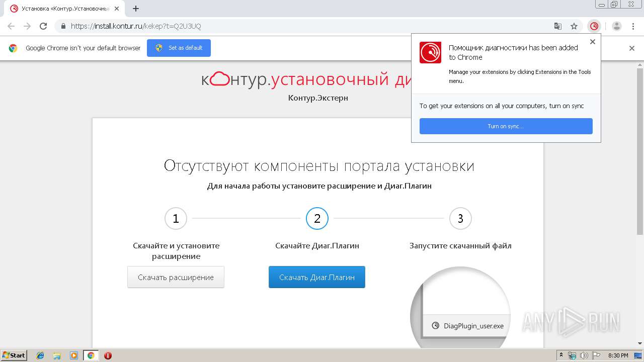Screen dimensions: 644x362
Task: Click the extension popup Kontur logo
Action: pos(430,52)
